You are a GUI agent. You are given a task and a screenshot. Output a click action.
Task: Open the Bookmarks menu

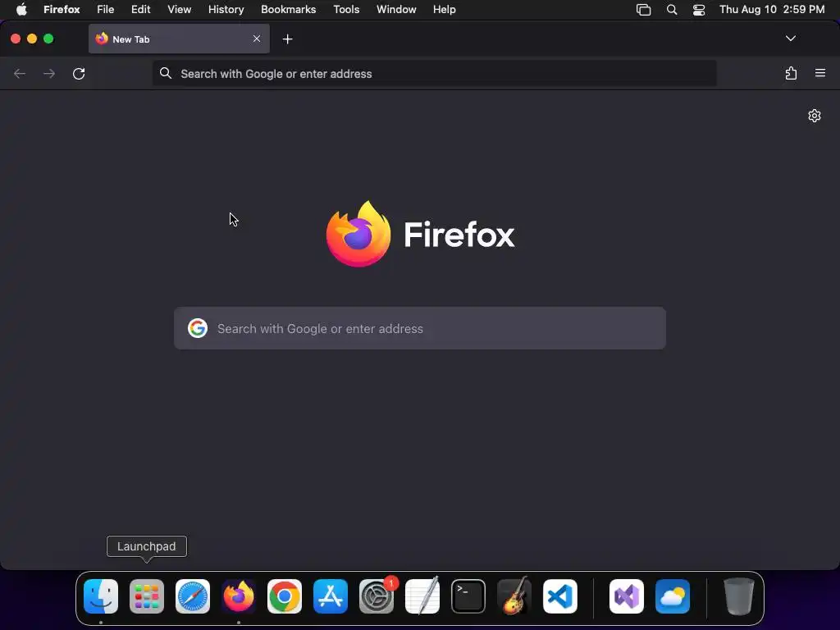pyautogui.click(x=288, y=10)
